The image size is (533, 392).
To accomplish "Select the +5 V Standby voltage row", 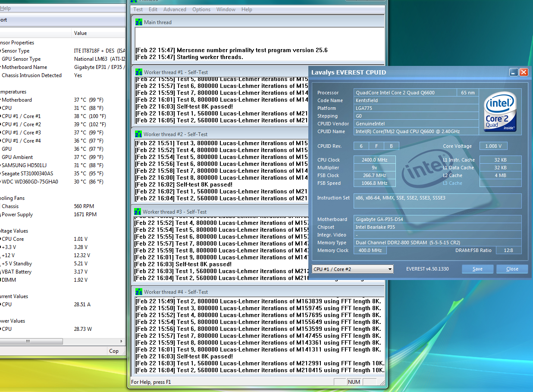I will tap(63, 264).
